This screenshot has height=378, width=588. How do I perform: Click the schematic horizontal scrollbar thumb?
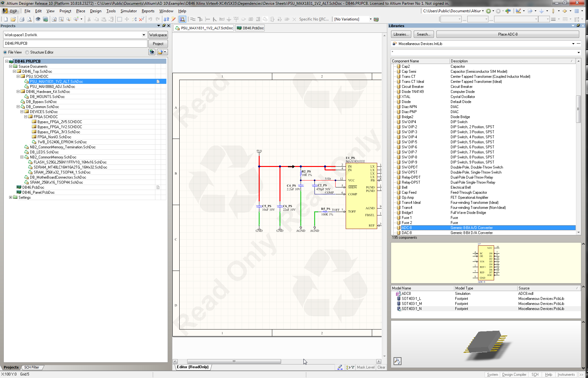tap(234, 361)
